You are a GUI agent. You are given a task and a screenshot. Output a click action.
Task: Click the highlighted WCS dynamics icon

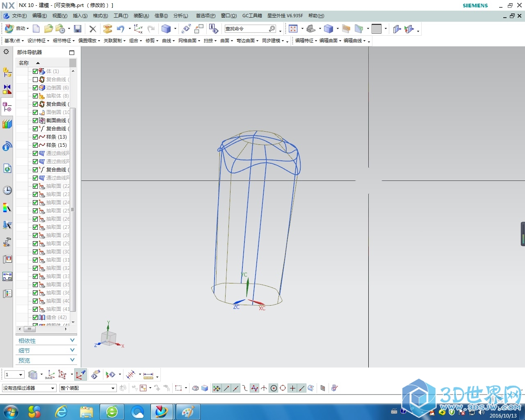[x=80, y=374]
